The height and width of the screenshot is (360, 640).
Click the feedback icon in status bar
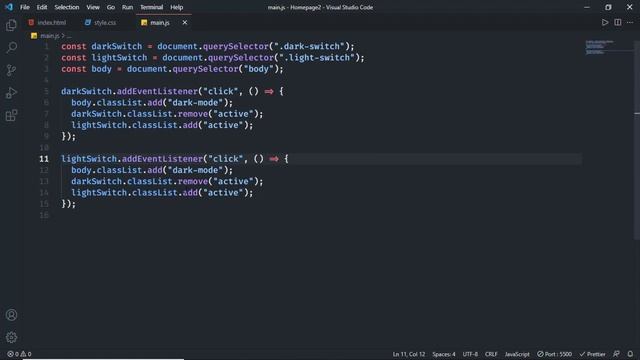[x=616, y=354]
